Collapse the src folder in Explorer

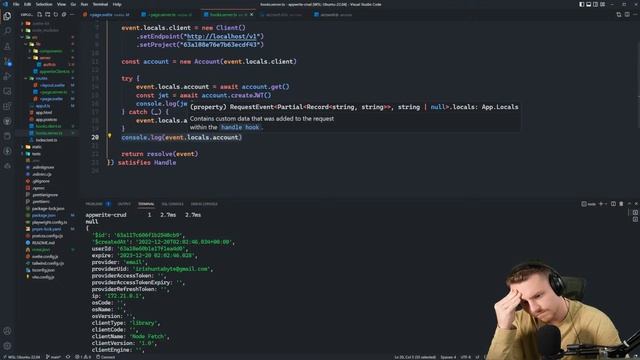tap(35, 37)
